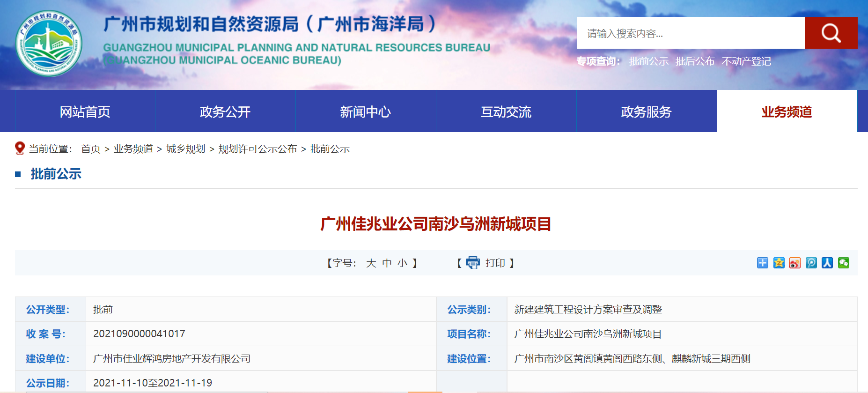
Task: Set font size to 大
Action: 371,263
